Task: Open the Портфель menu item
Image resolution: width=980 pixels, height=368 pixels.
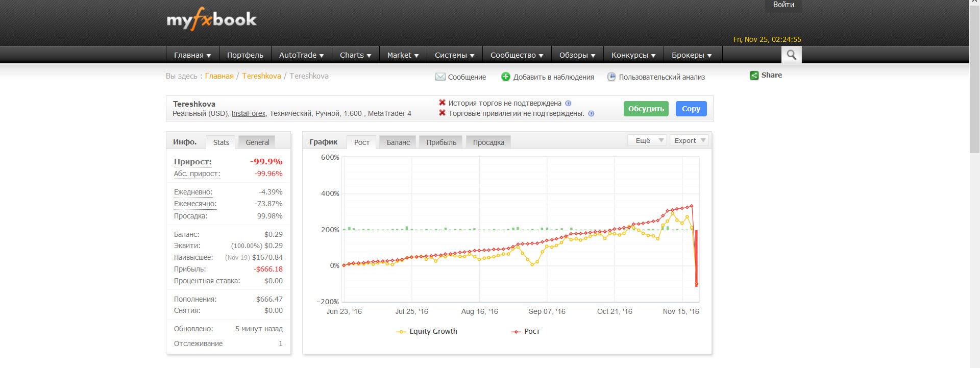Action: pos(245,55)
